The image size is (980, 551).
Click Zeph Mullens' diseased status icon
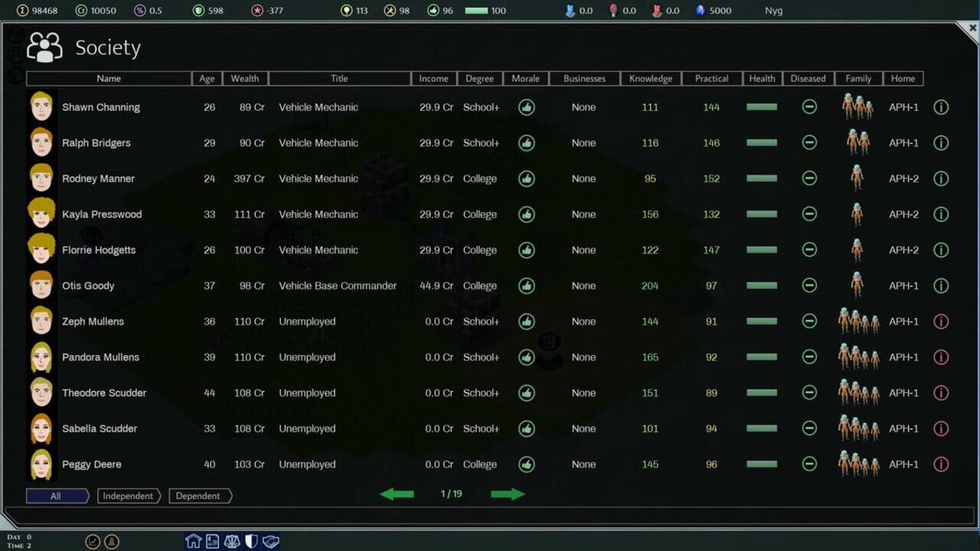click(x=808, y=321)
